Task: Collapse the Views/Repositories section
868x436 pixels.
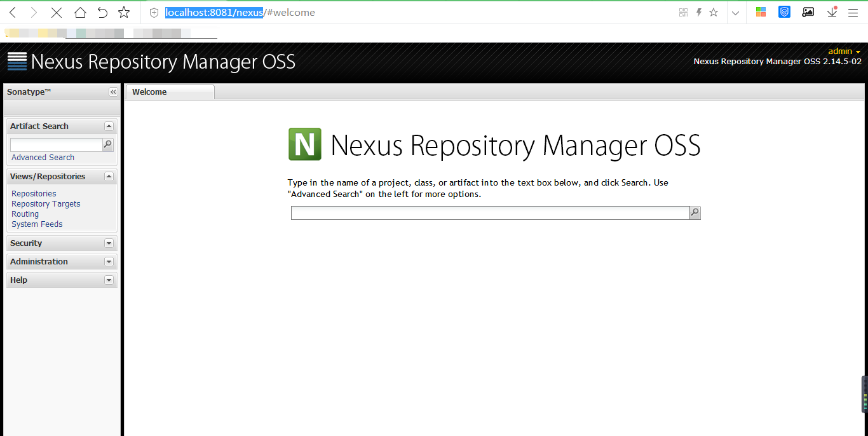Action: [109, 176]
